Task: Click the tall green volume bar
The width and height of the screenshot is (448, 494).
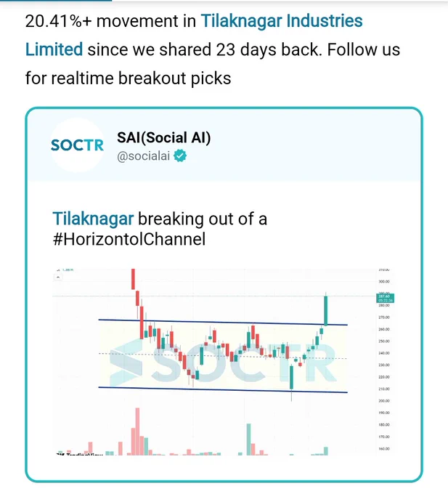Action: point(249,440)
